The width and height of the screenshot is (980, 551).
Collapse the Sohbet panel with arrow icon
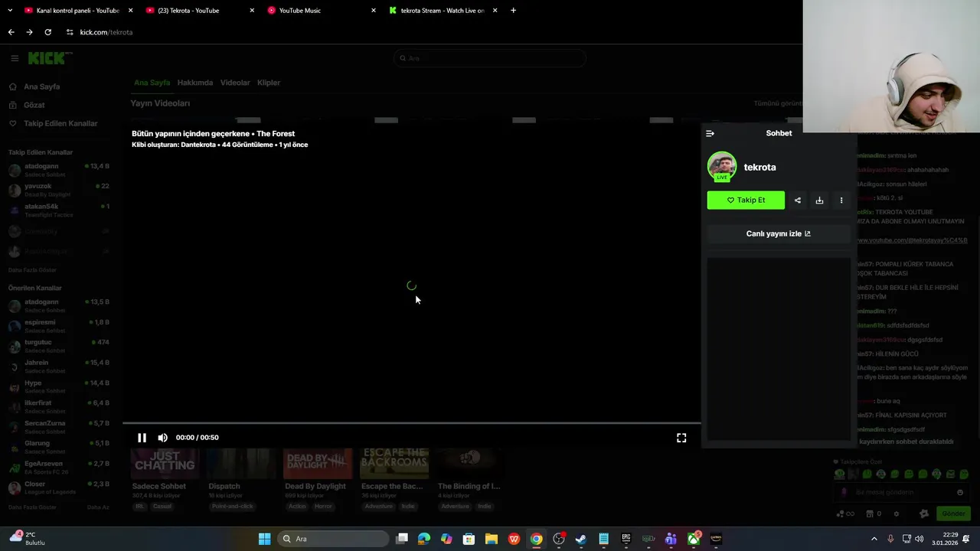point(710,133)
